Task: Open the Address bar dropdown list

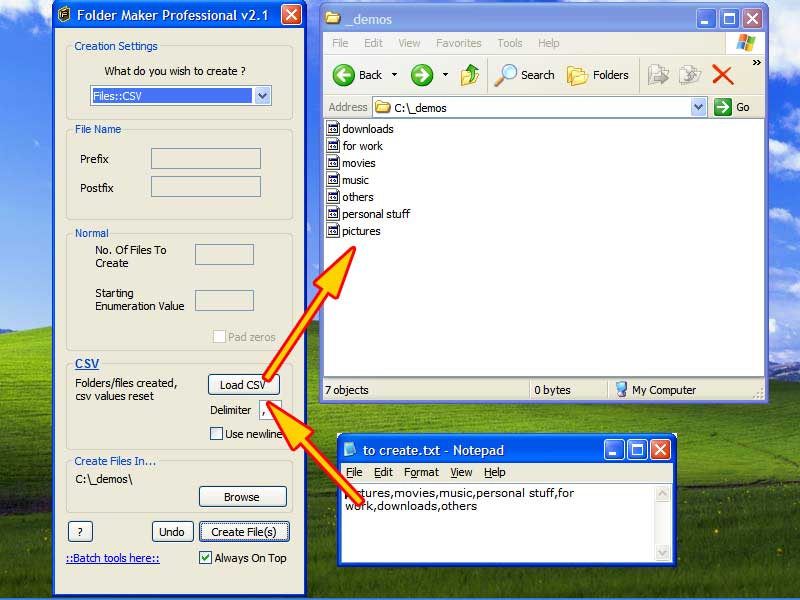Action: [x=698, y=107]
